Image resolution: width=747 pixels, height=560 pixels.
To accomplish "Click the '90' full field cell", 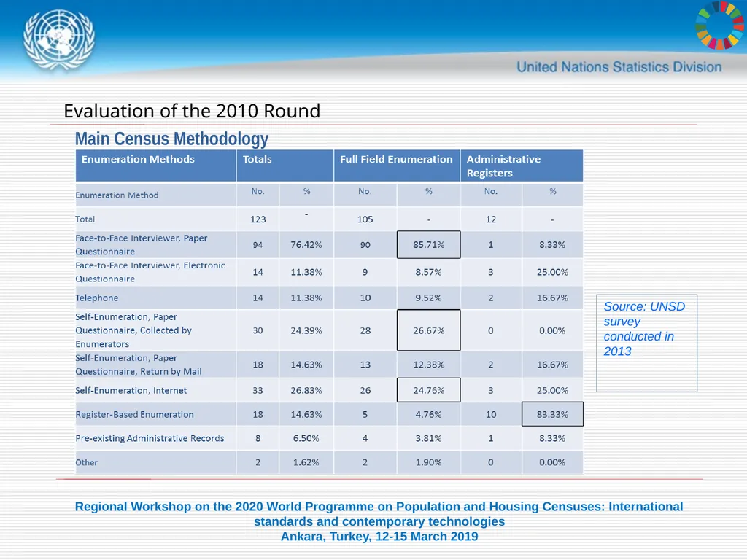I will pyautogui.click(x=365, y=245).
